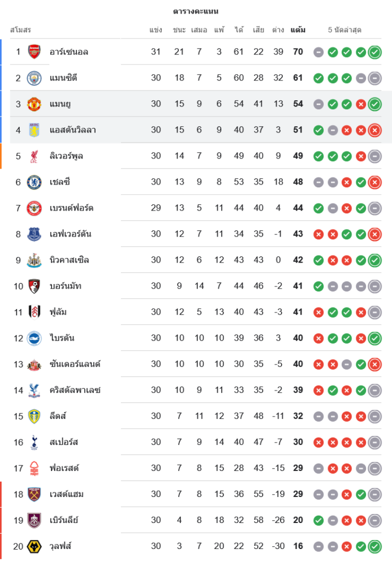Click the เวสต์แฮม team name
The image size is (392, 566).
point(67,495)
